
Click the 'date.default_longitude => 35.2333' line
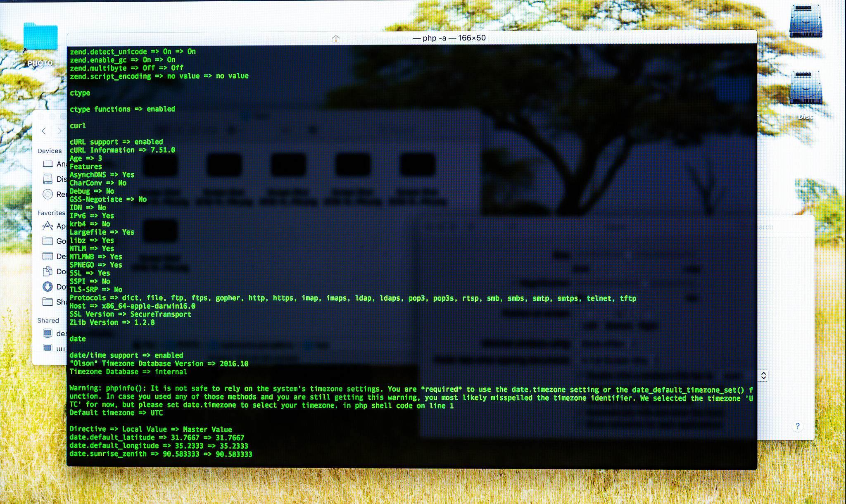[159, 446]
